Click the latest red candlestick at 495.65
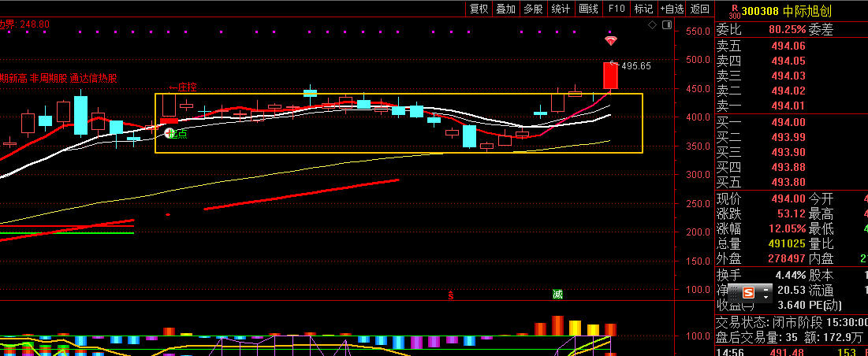868x356 pixels. pos(609,76)
